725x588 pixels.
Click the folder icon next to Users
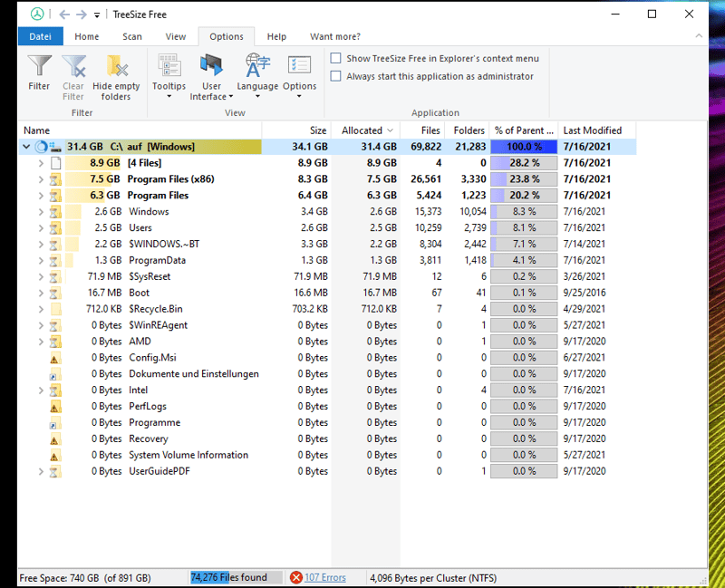pos(55,228)
